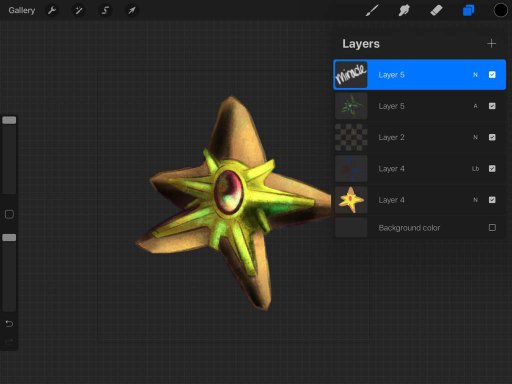The width and height of the screenshot is (512, 384).
Task: Select the Brush tool
Action: point(372,10)
